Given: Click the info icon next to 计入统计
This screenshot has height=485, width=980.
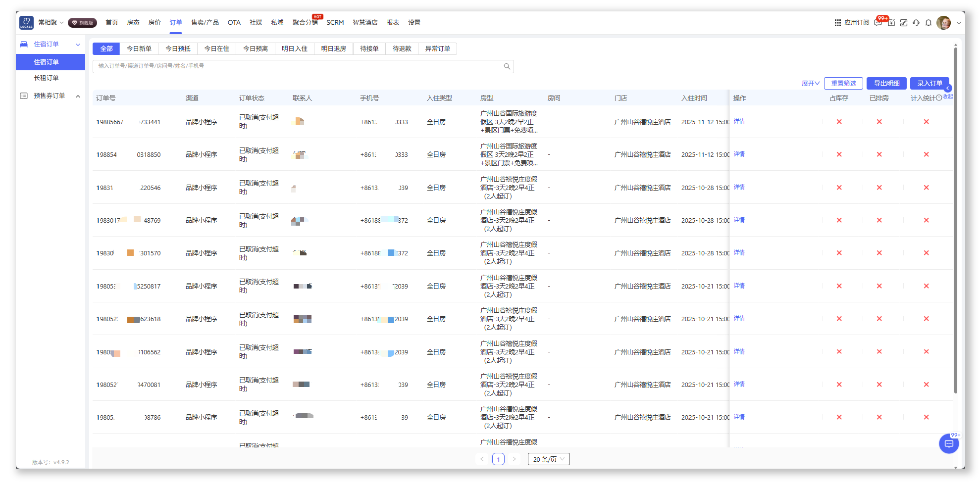Looking at the screenshot, I should (x=939, y=98).
